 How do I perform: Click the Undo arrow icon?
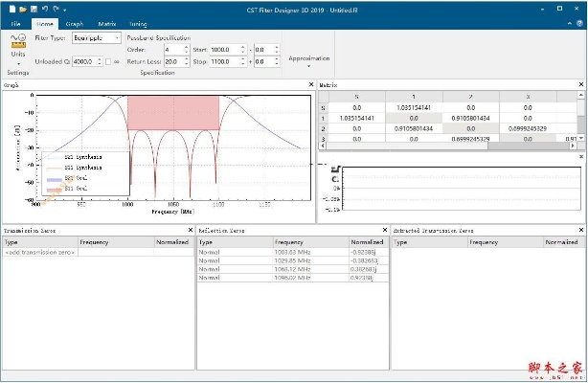[43, 8]
